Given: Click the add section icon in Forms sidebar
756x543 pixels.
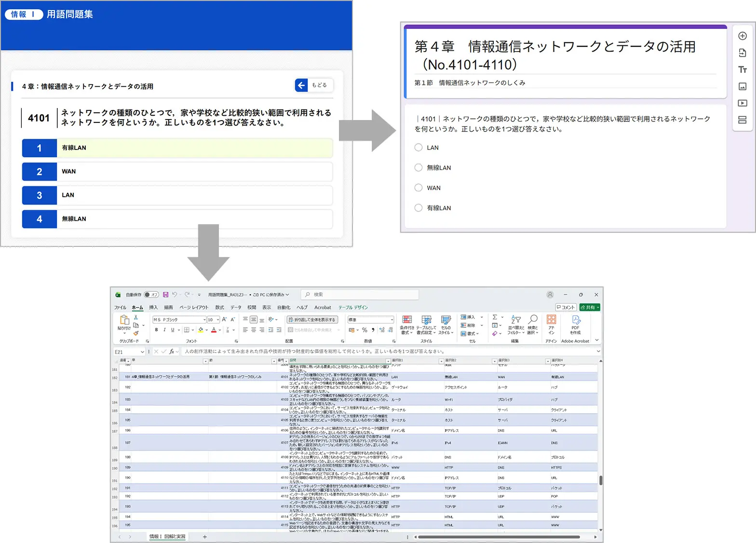Looking at the screenshot, I should click(742, 120).
